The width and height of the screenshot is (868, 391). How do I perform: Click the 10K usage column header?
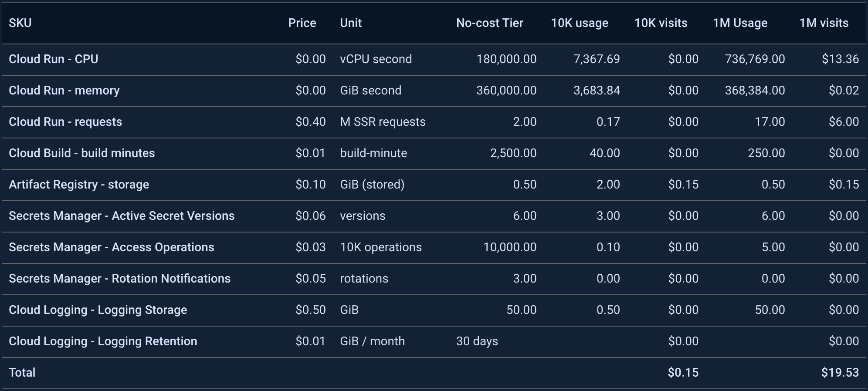coord(580,23)
